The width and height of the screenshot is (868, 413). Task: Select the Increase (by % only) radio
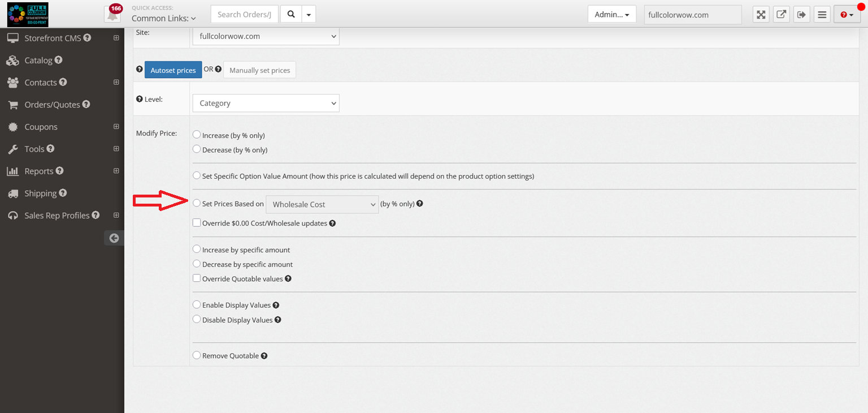point(197,135)
